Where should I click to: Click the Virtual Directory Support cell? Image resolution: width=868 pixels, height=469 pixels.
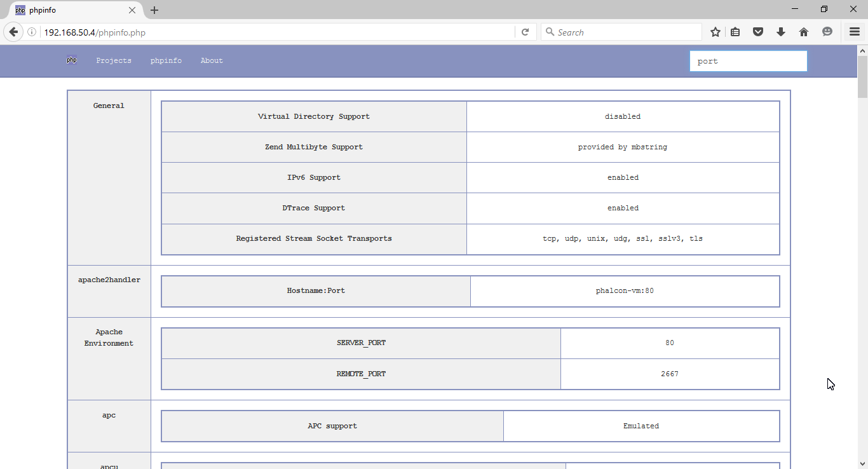pos(314,116)
